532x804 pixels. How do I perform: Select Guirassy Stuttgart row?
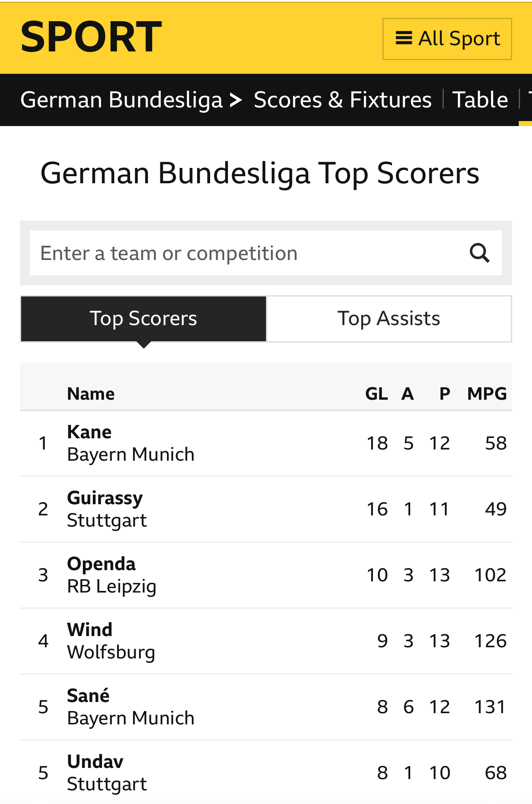tap(266, 509)
